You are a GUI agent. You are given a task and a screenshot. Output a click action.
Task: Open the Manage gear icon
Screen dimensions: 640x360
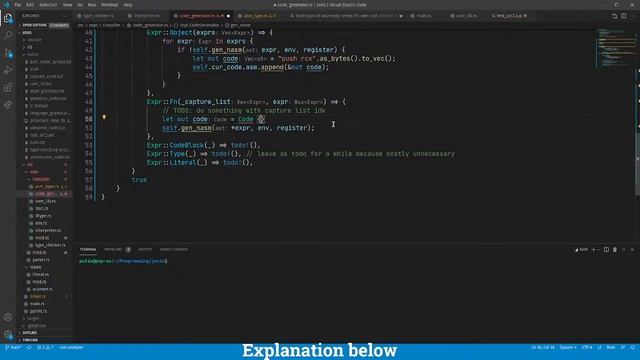click(8, 335)
